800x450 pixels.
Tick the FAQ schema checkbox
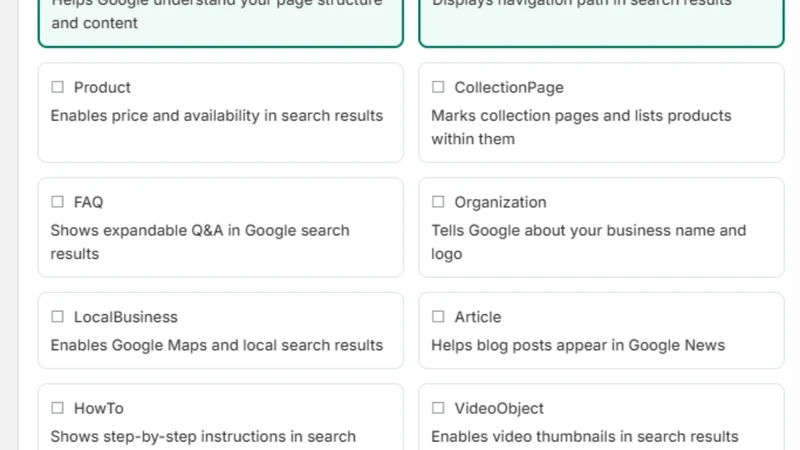(57, 202)
